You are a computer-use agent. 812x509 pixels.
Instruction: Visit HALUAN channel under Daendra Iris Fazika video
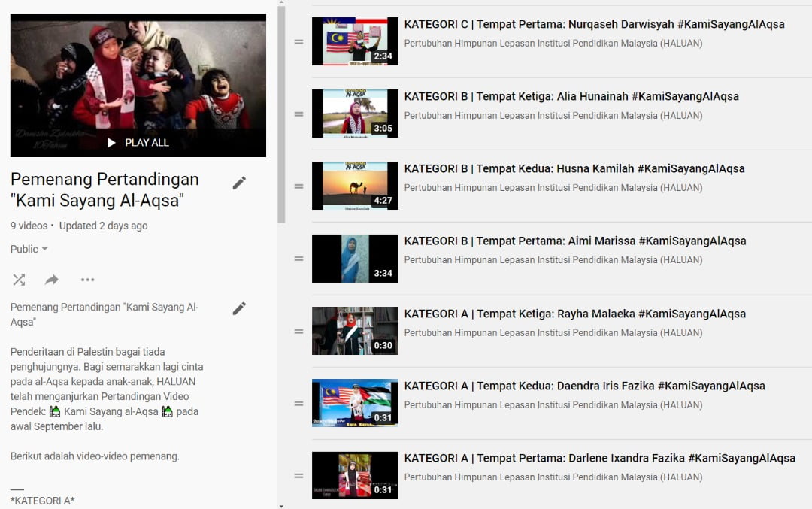pos(553,405)
